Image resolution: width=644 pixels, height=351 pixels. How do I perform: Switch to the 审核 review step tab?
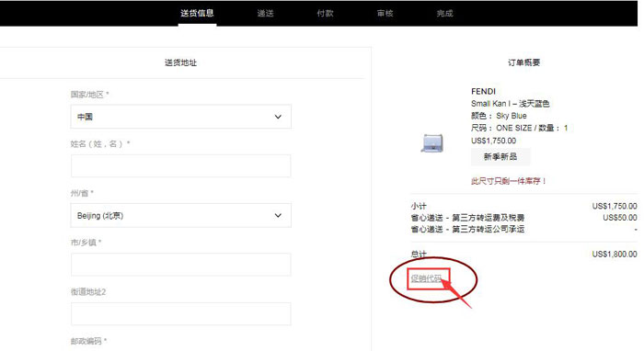click(385, 13)
